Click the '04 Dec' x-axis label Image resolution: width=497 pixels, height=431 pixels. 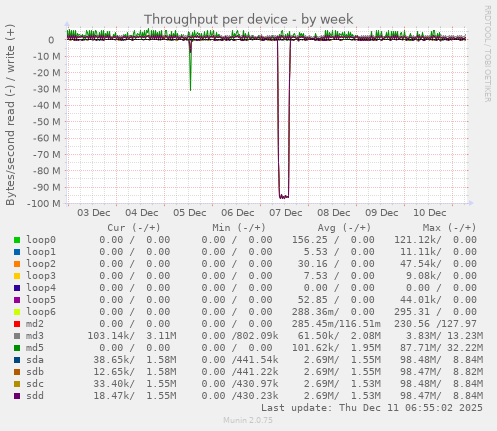[142, 213]
